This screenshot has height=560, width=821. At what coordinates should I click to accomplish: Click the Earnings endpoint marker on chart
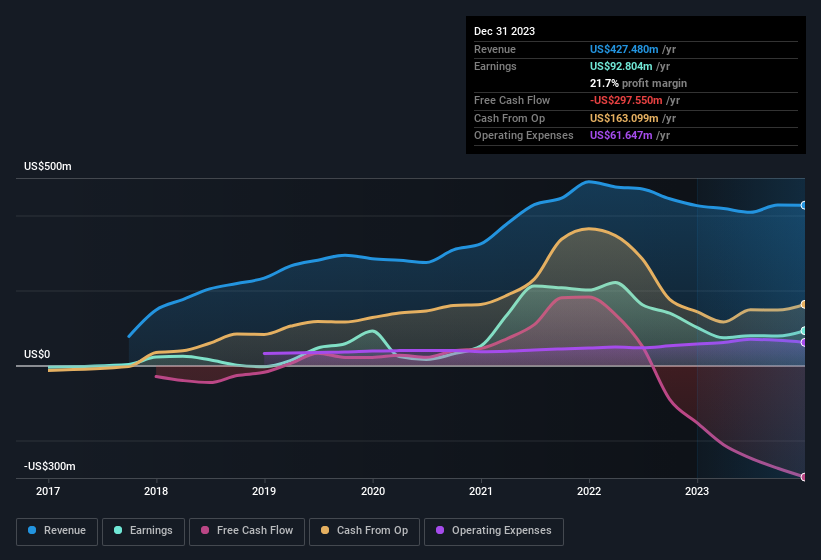pyautogui.click(x=804, y=331)
